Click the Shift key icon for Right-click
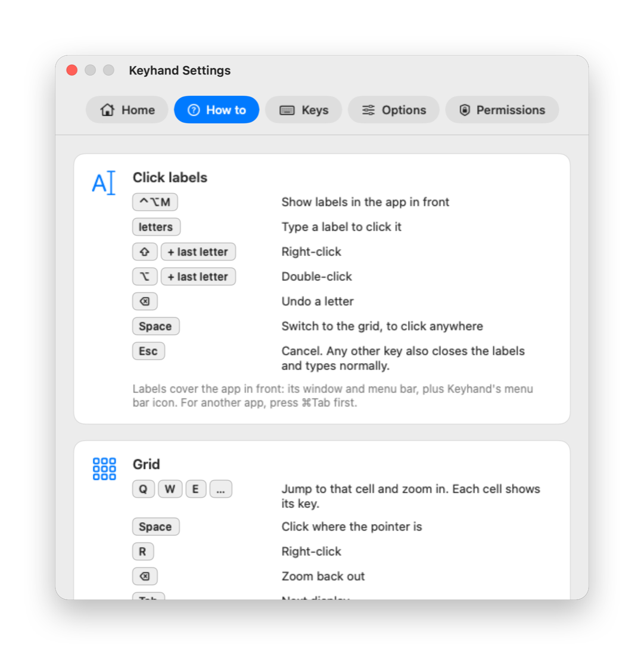 [145, 252]
